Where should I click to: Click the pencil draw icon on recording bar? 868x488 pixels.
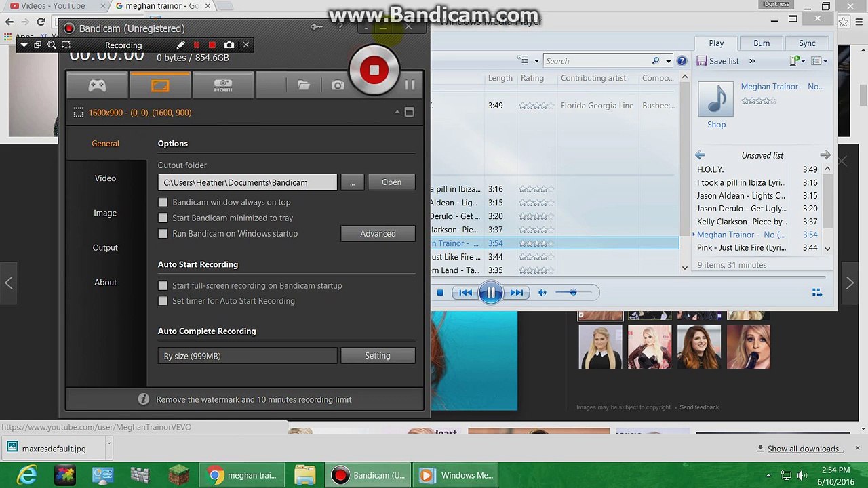point(180,45)
